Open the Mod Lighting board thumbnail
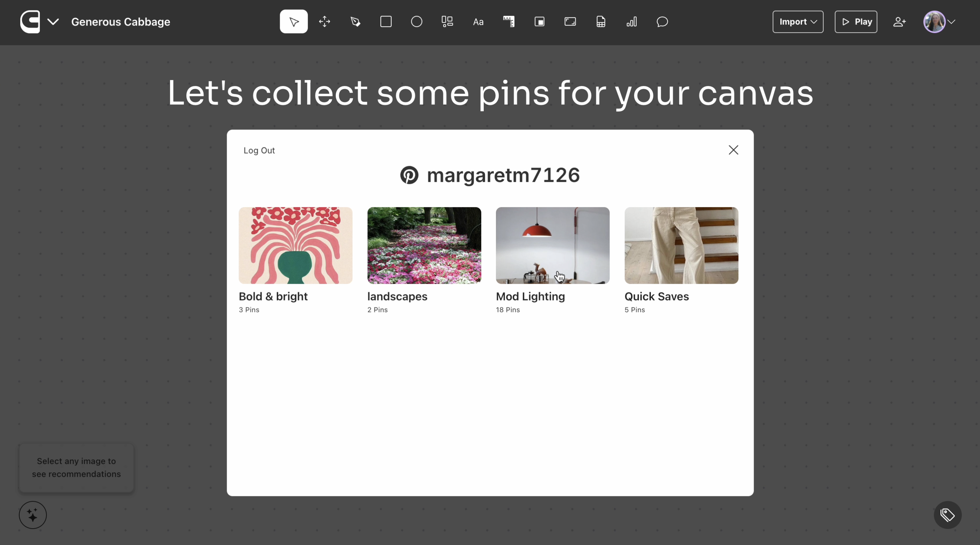Viewport: 980px width, 545px height. [x=552, y=246]
